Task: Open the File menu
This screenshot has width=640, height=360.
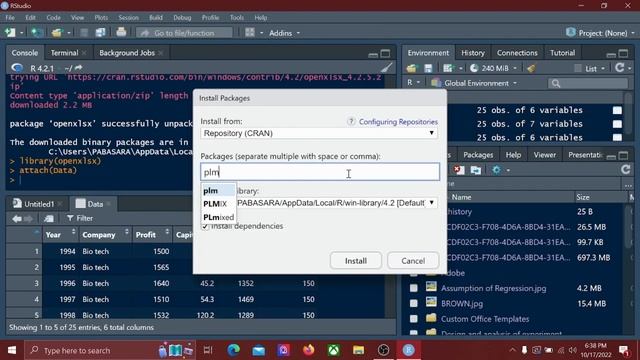Action: (x=10, y=18)
